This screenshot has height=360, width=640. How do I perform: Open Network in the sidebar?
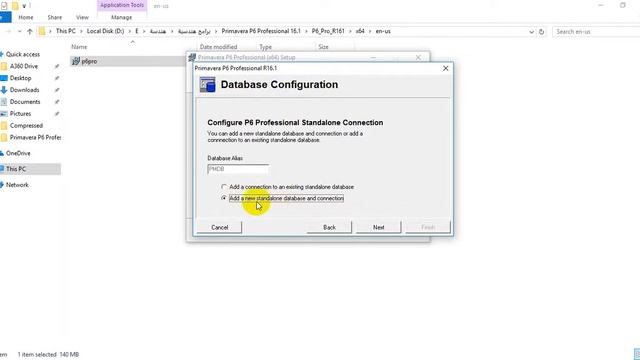(17, 185)
